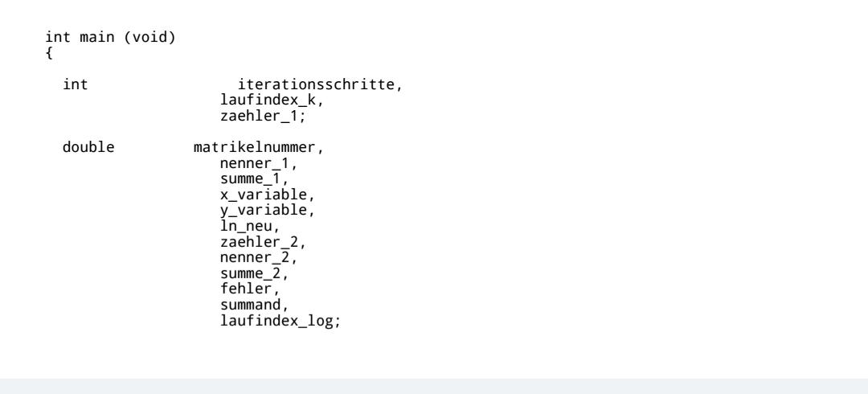Click variable zaehler_1

263,117
